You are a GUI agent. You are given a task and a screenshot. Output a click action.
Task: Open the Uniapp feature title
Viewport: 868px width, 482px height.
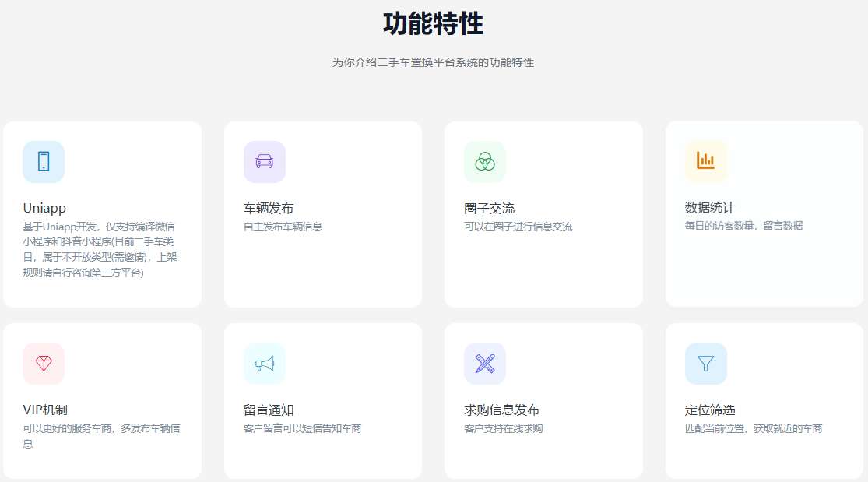44,208
